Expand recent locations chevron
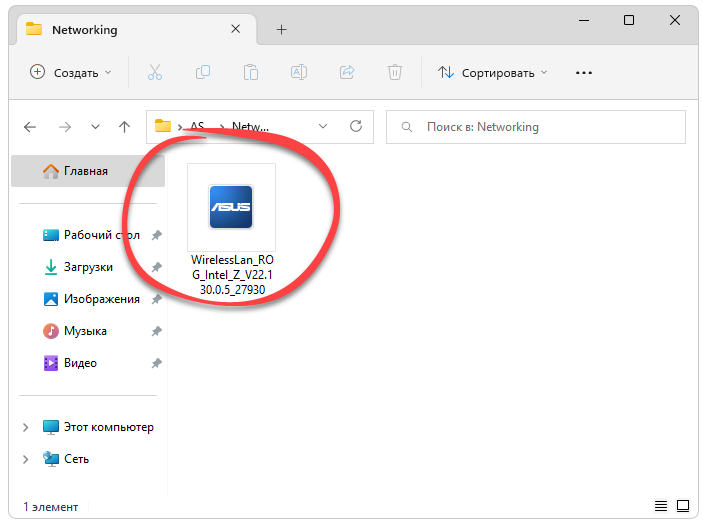 click(95, 127)
